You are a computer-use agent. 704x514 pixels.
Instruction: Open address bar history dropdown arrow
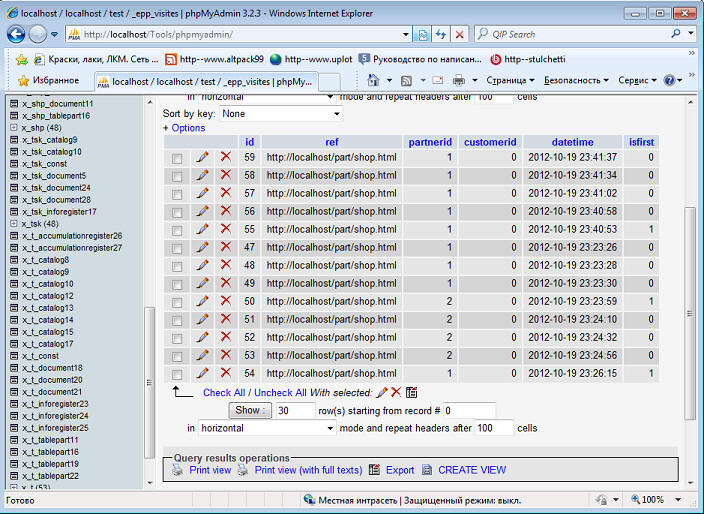coord(405,34)
